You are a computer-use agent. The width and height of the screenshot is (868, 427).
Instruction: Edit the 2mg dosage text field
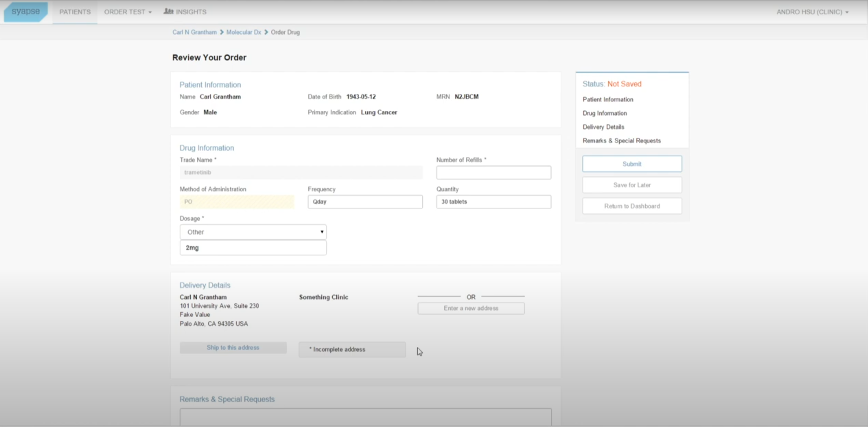click(x=253, y=248)
